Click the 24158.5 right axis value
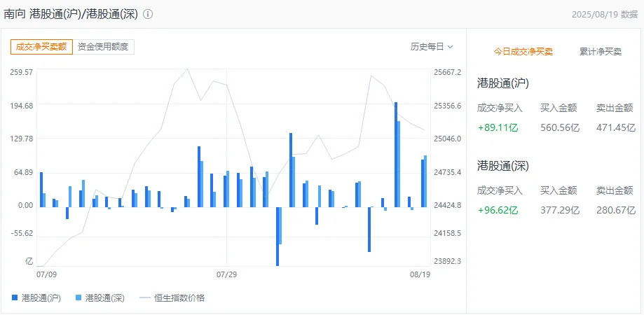The height and width of the screenshot is (315, 644). (447, 233)
